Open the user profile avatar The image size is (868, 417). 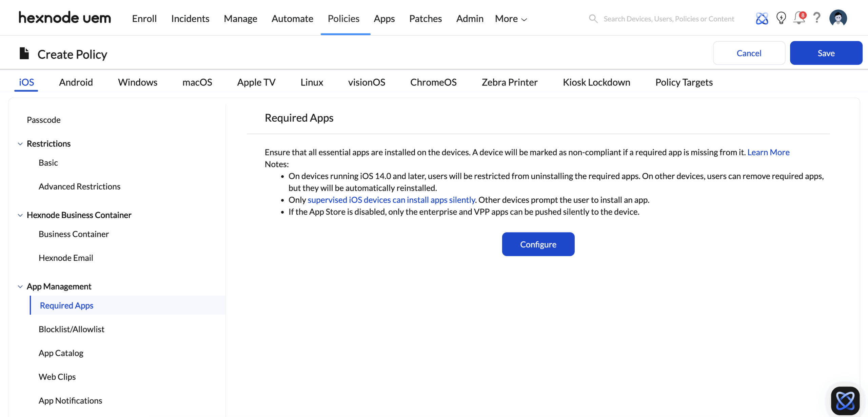tap(838, 18)
